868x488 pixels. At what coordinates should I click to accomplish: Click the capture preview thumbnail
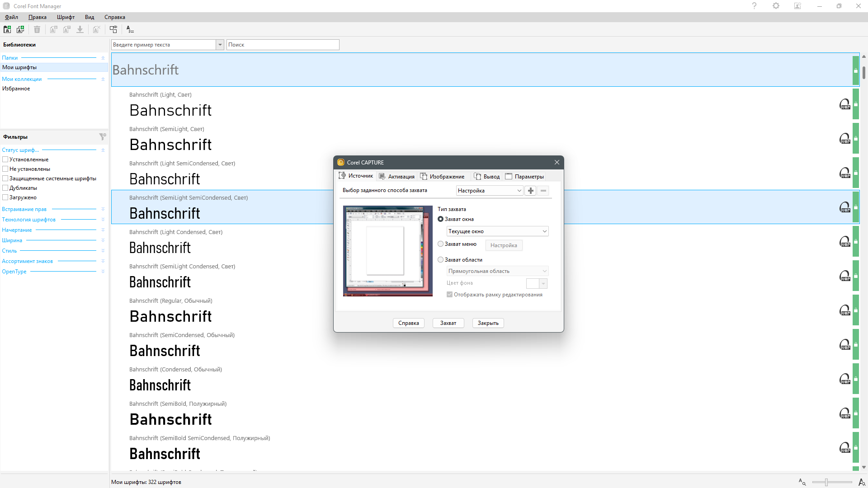[x=387, y=251]
